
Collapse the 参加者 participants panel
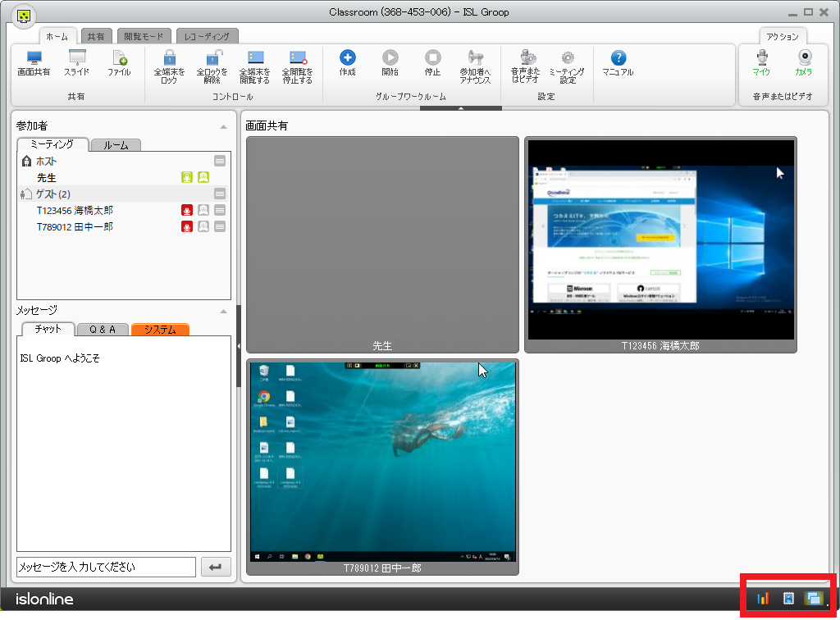(223, 127)
